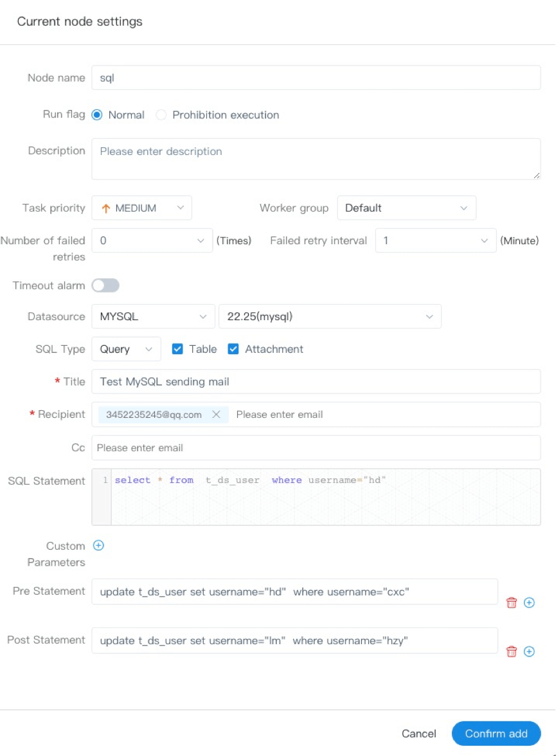Delete the Post Statement row
Image resolution: width=556 pixels, height=756 pixels.
tap(512, 652)
